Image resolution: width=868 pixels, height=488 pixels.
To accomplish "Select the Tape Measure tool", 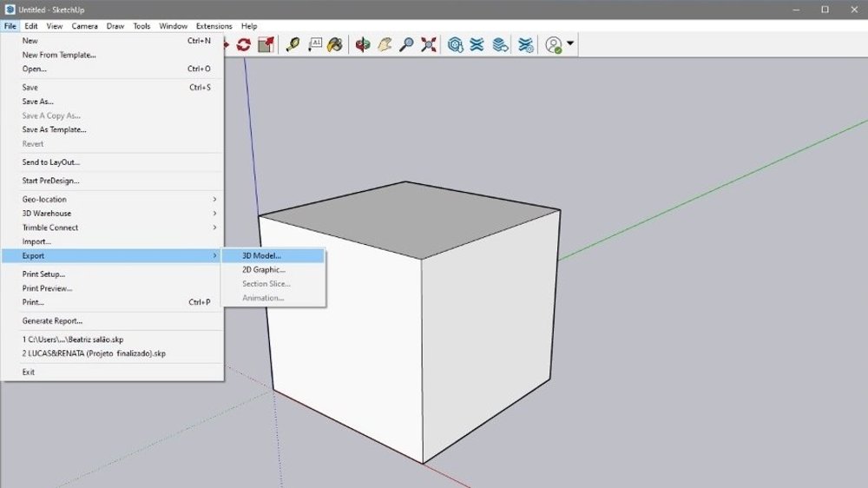I will click(293, 45).
